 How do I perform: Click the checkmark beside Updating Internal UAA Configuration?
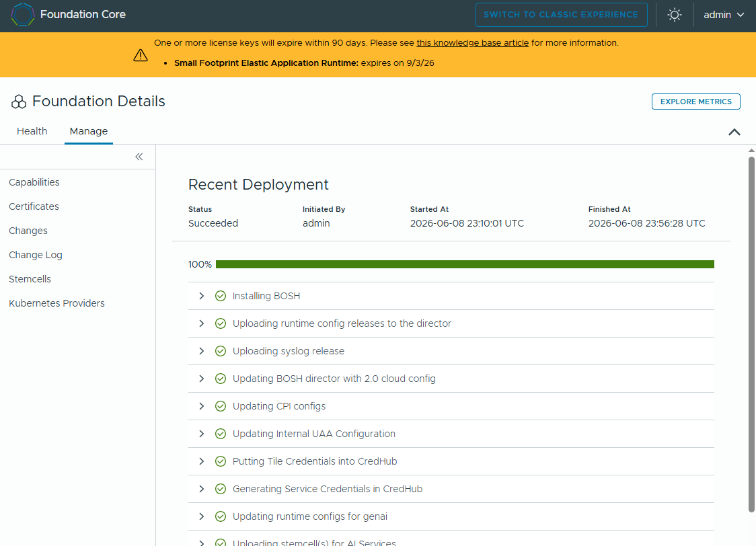pyautogui.click(x=221, y=434)
